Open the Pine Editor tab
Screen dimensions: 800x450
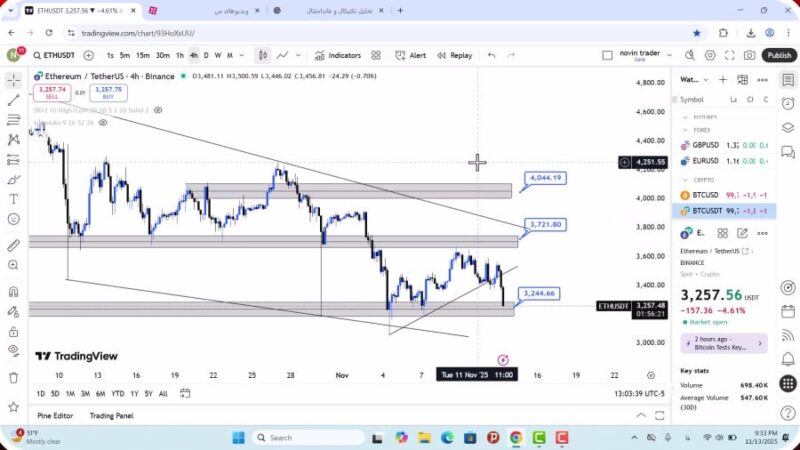pos(56,415)
